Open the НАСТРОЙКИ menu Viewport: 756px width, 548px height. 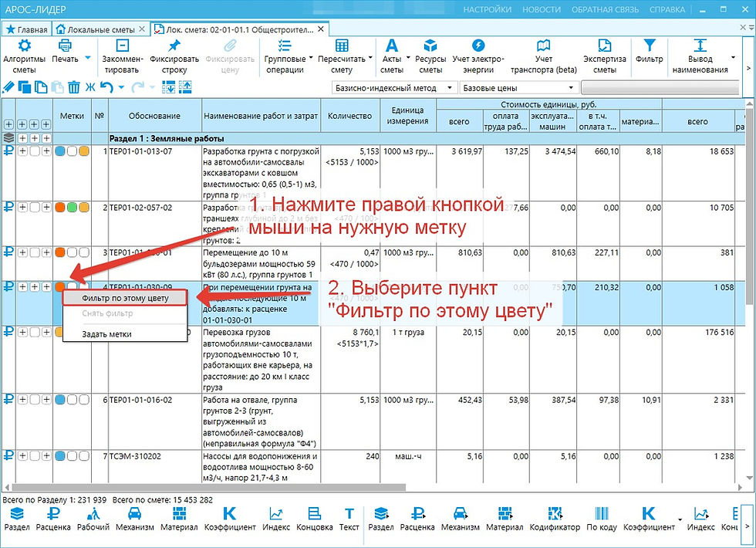pyautogui.click(x=487, y=9)
